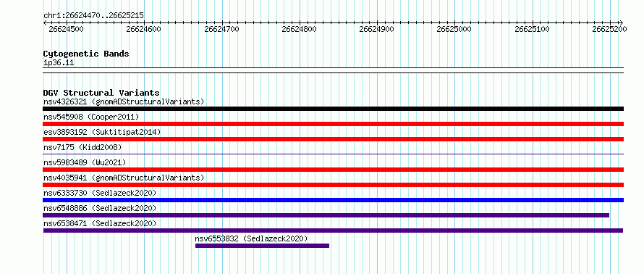Click ruler tick 26625200
Screen dimensions: 644x274
[609, 29]
